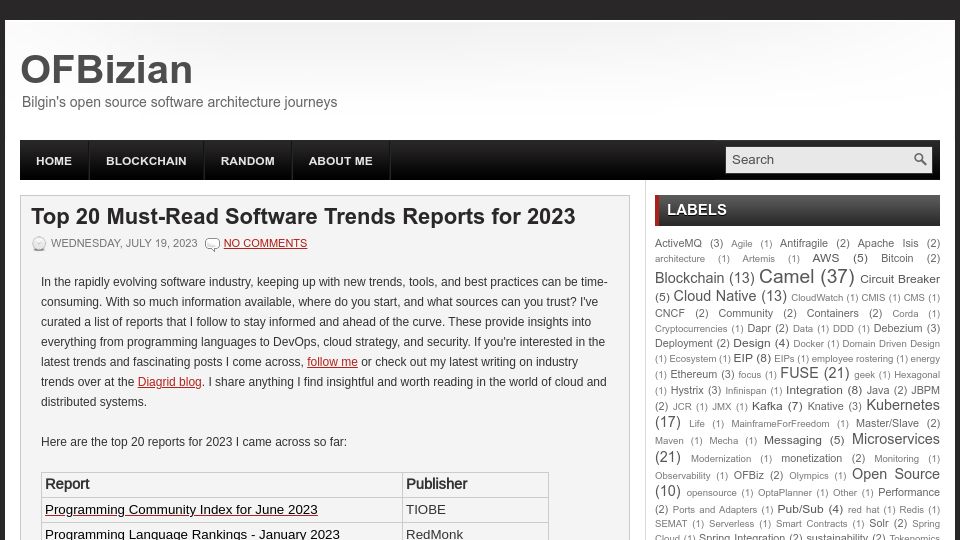Filter by the Circuit Breaker label

point(899,279)
